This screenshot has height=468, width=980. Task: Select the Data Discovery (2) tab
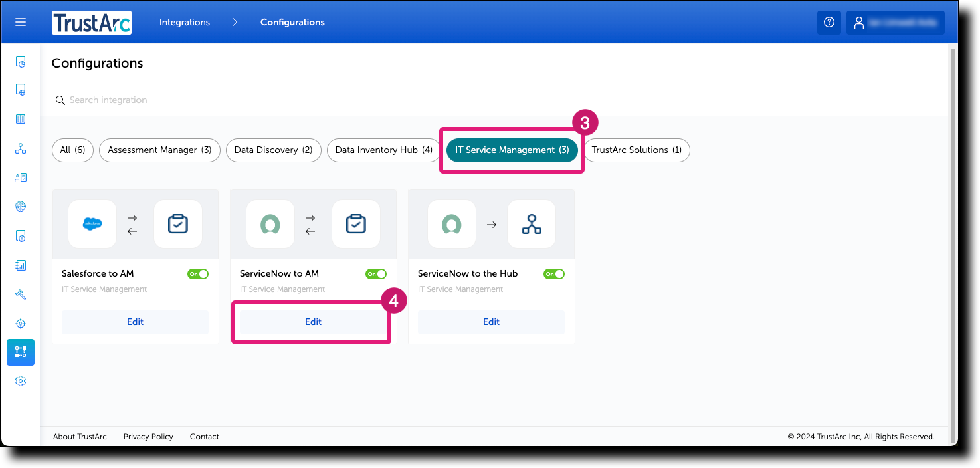273,150
